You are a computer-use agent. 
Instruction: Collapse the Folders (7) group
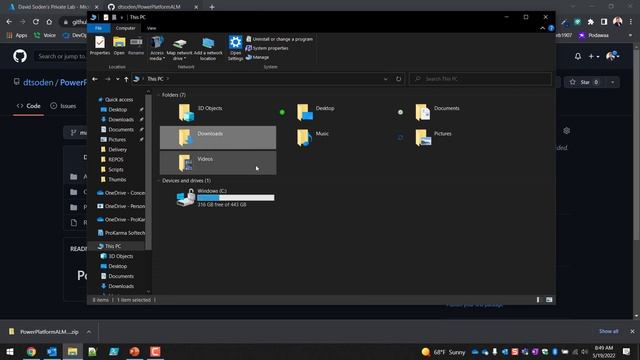[x=158, y=95]
